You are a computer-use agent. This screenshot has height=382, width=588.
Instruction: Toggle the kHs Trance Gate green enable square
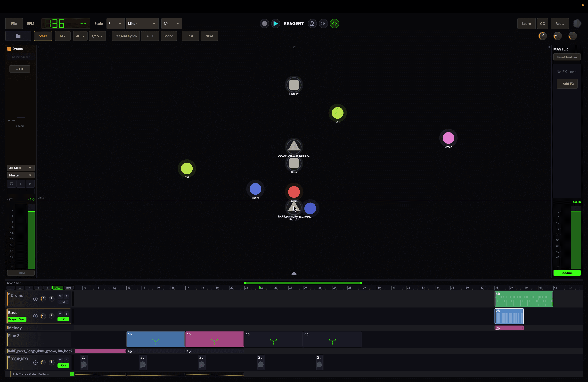point(72,374)
